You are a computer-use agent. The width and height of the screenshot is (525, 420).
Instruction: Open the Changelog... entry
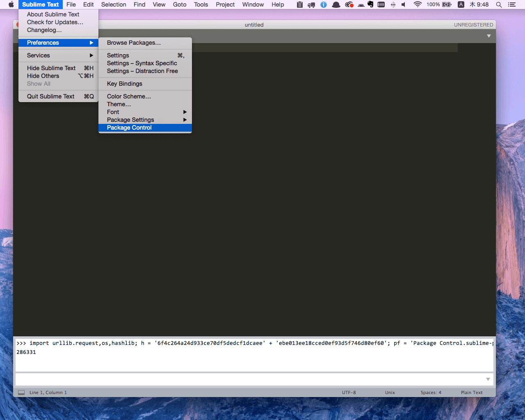tap(58, 30)
